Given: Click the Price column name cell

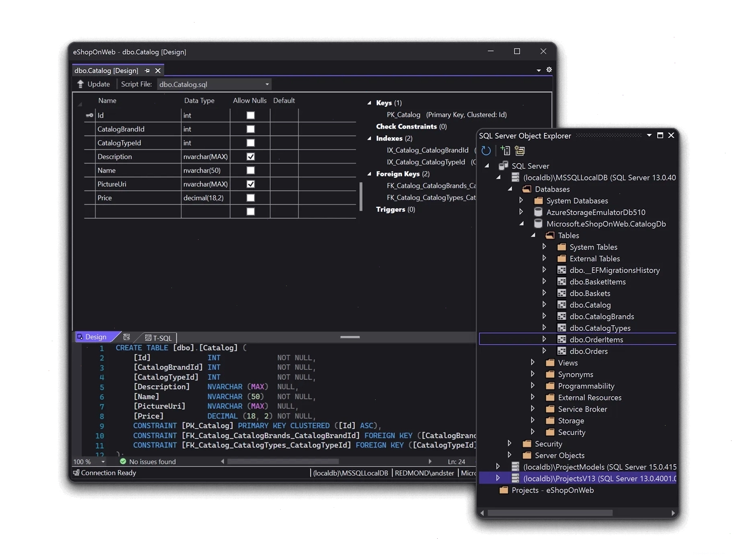Looking at the screenshot, I should click(138, 198).
